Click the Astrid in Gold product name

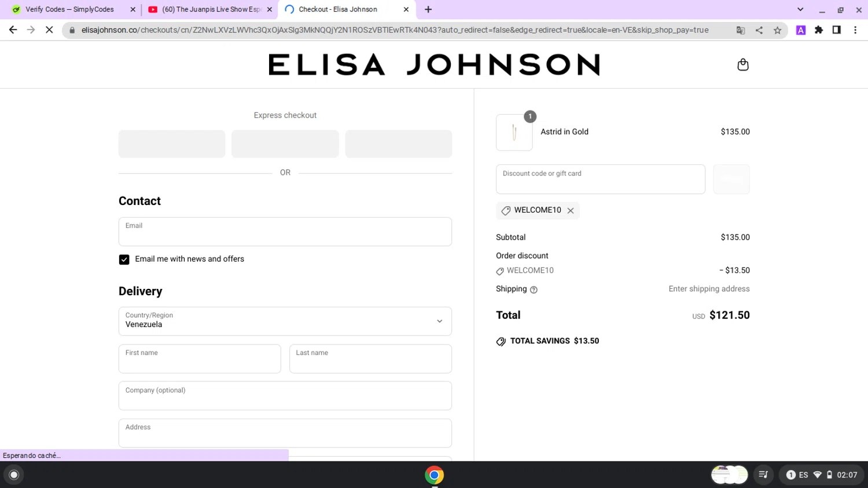click(x=564, y=132)
